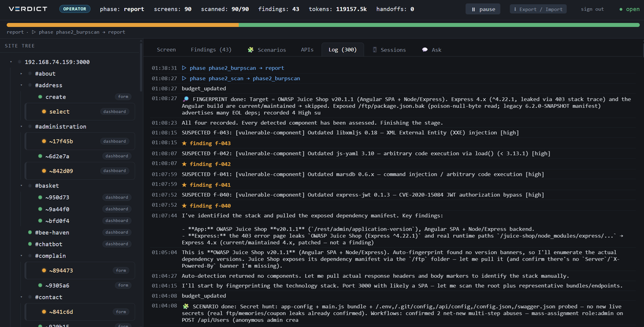Screen dimensions: 644x327
Task: Click the findings: 43 counter in header
Action: 279,9
